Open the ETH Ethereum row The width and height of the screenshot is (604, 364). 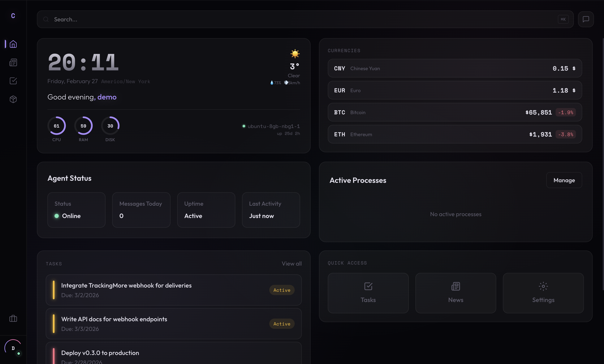pyautogui.click(x=455, y=134)
